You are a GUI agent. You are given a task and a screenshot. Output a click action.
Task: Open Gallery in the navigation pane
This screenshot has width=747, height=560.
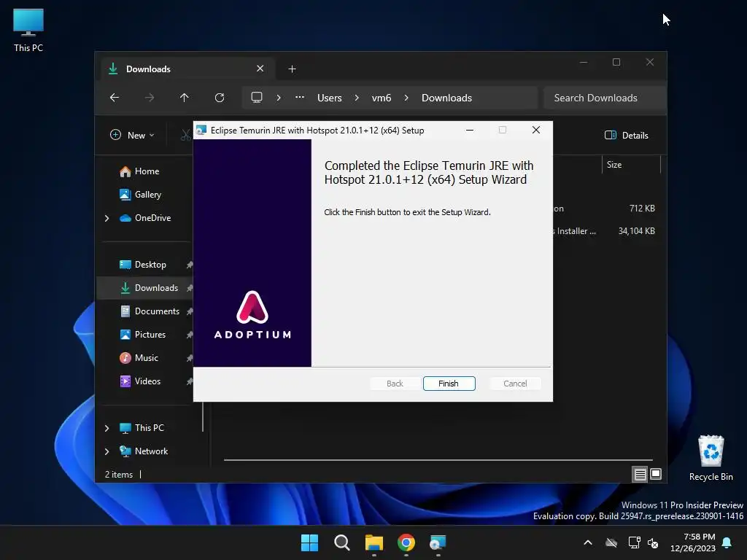tap(147, 194)
